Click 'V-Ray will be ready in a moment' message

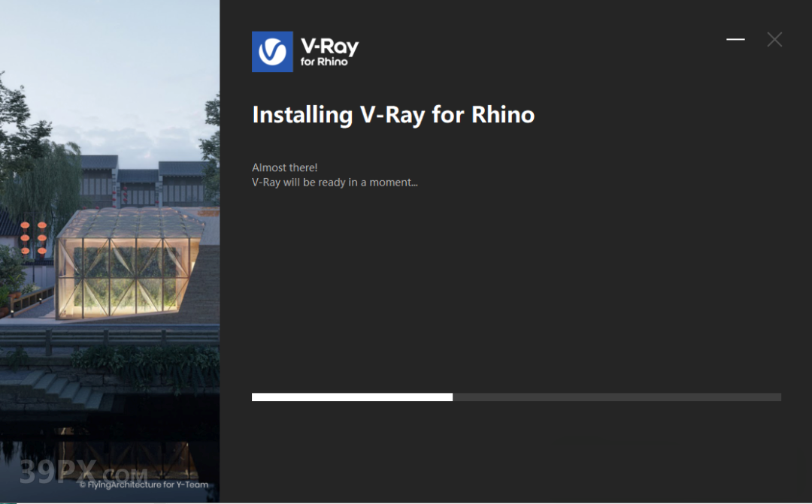[x=335, y=182]
